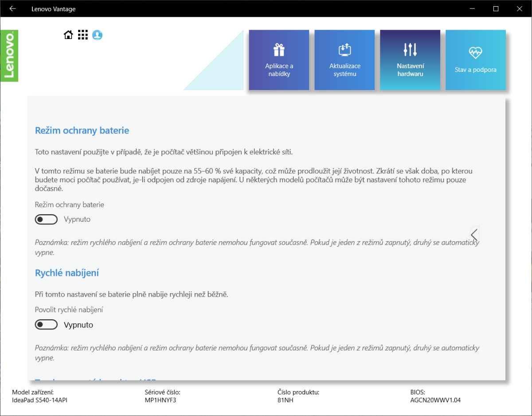Maximize the Lenovo Vantage window
Screen dimensions: 532x416
point(496,9)
